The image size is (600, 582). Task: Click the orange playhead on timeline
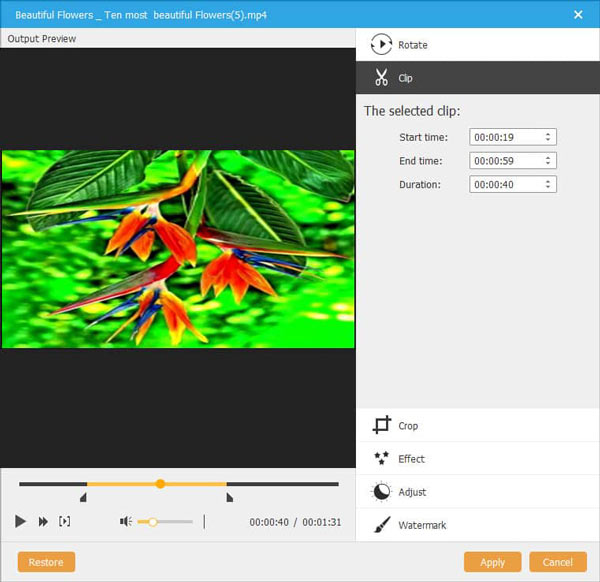point(160,484)
